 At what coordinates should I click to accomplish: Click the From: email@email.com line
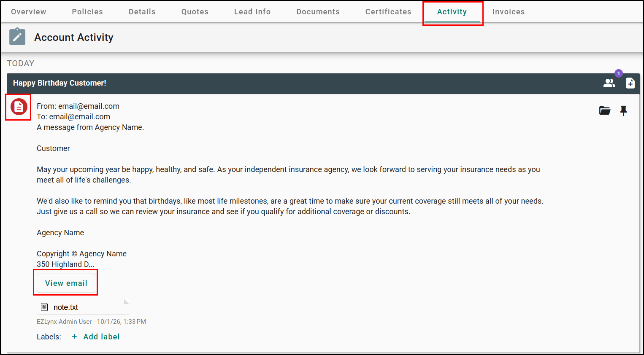[78, 106]
